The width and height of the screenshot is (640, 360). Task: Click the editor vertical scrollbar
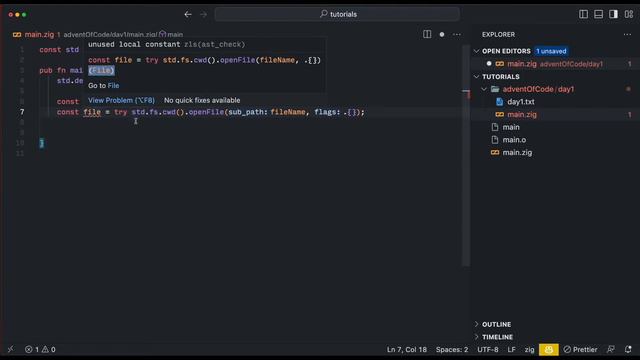coord(466,155)
